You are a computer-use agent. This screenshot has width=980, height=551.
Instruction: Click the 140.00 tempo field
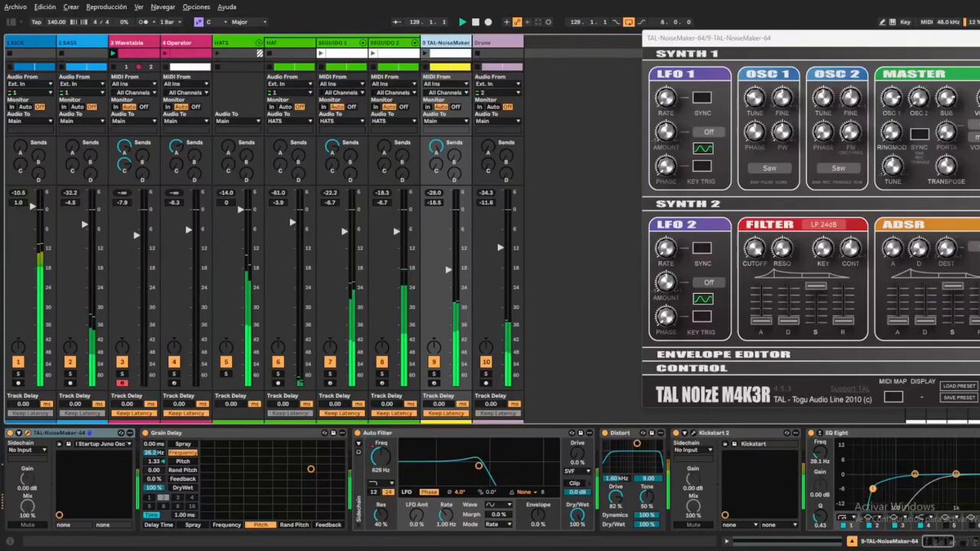click(x=57, y=22)
